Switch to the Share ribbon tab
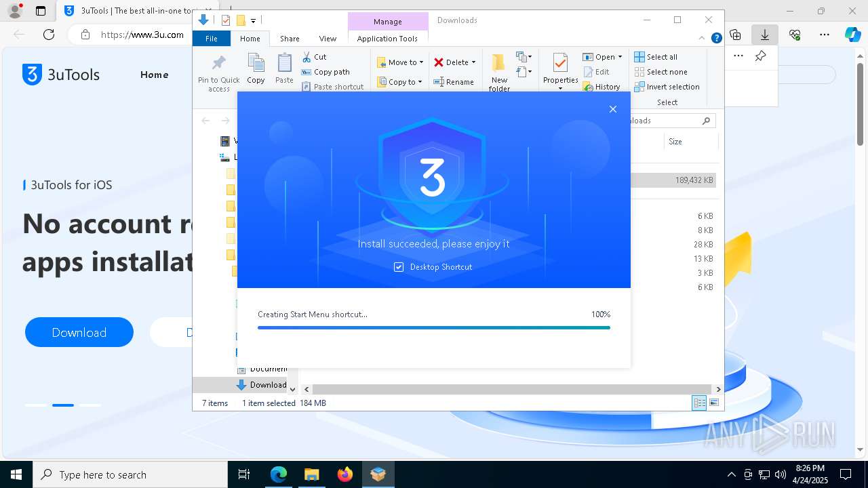 [x=290, y=39]
